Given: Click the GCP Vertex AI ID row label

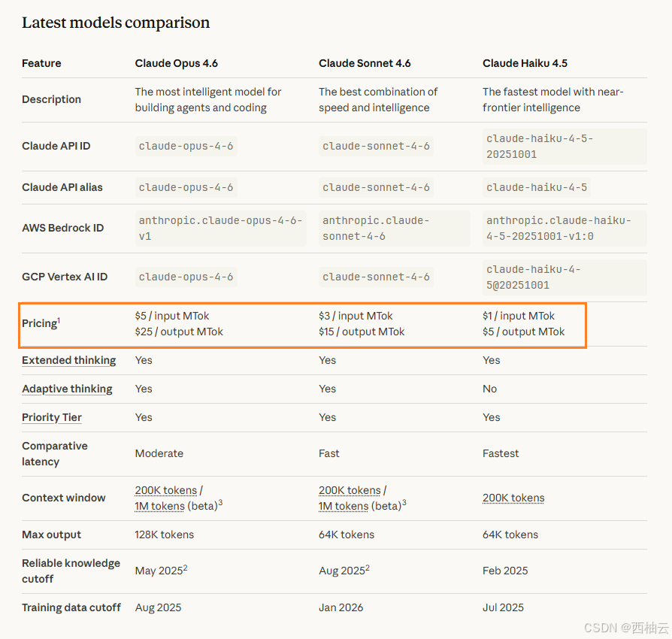Looking at the screenshot, I should click(65, 277).
